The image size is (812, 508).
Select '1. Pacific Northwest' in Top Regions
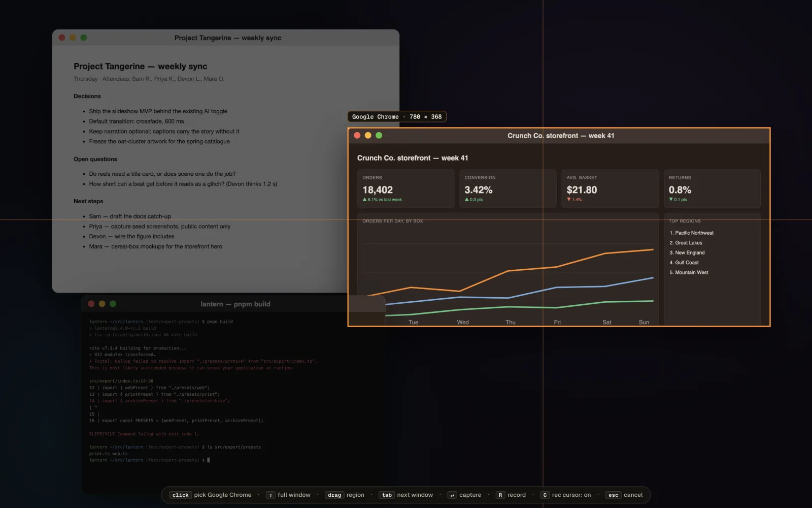pos(691,233)
